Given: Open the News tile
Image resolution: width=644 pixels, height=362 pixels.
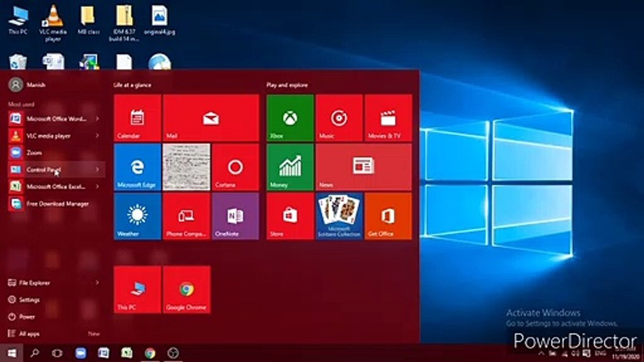Looking at the screenshot, I should pyautogui.click(x=364, y=167).
